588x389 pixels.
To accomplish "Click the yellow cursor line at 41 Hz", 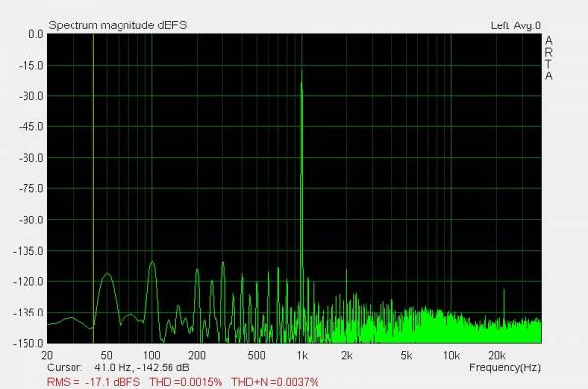I will [x=93, y=187].
